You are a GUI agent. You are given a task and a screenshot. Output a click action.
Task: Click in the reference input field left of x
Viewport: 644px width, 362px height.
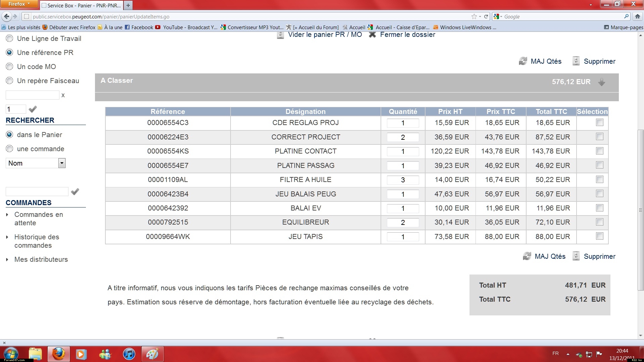coord(33,95)
